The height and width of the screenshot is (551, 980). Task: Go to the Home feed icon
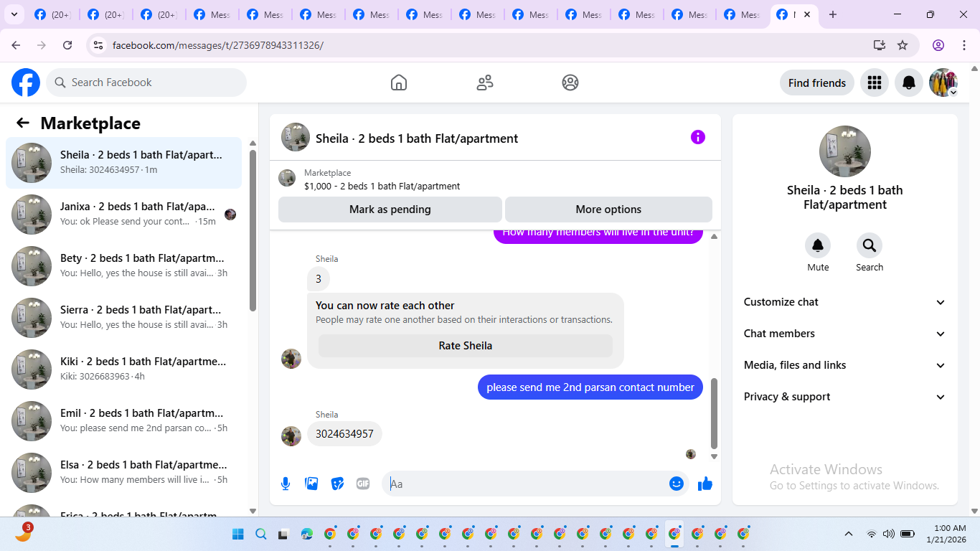pos(399,83)
